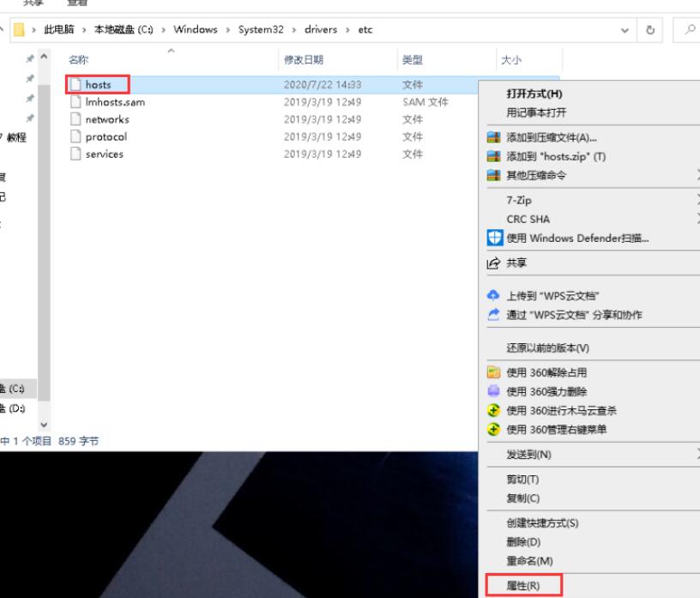This screenshot has height=598, width=700.
Task: Select the protocol file name
Action: [106, 136]
